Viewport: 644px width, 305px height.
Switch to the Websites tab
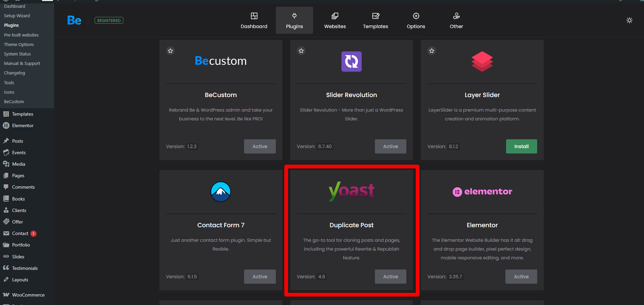tap(335, 20)
